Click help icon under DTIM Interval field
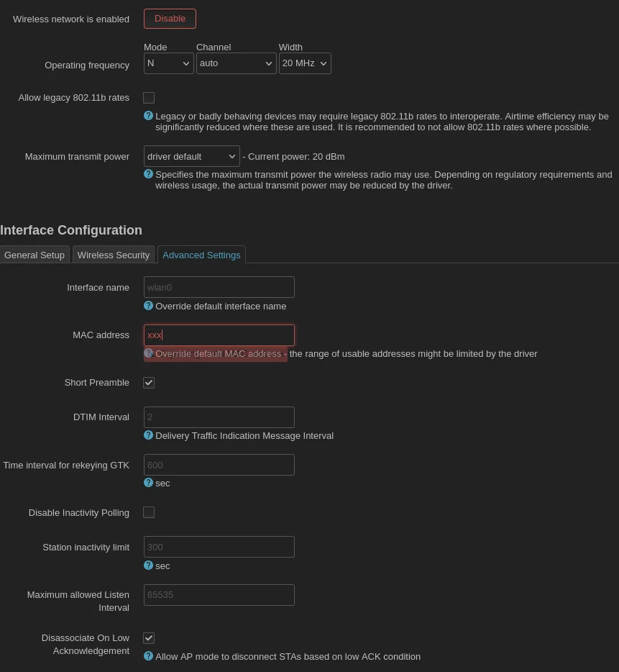This screenshot has width=619, height=672. tap(148, 435)
